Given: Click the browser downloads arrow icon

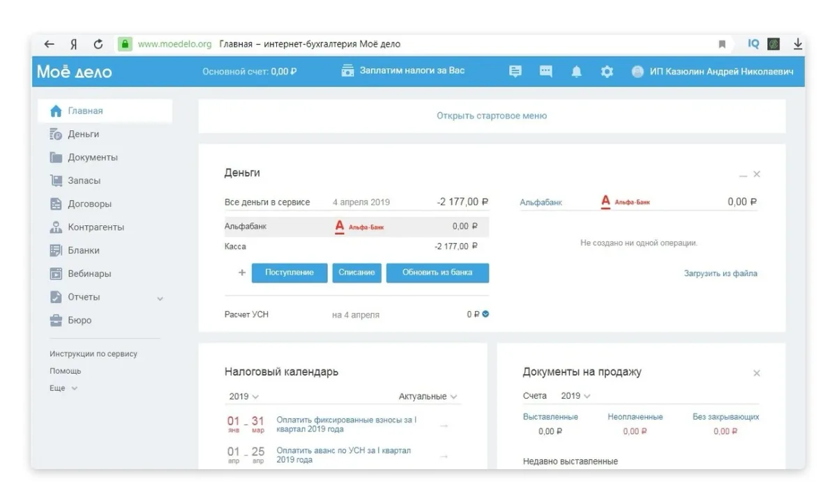Looking at the screenshot, I should pyautogui.click(x=798, y=44).
